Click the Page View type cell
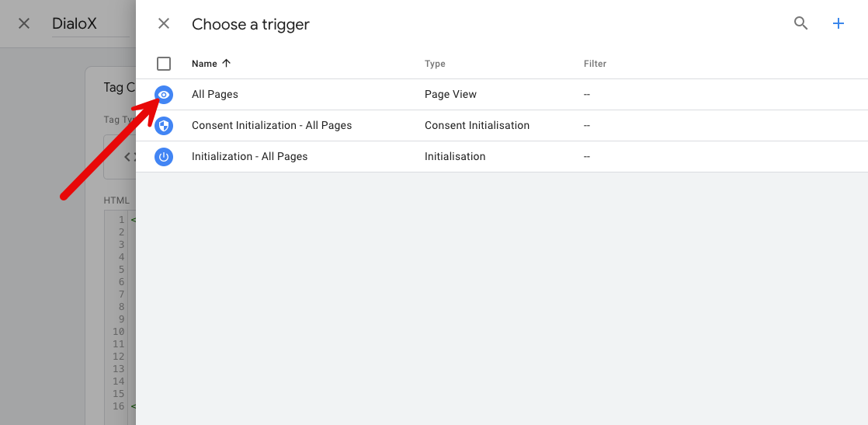 [x=450, y=94]
